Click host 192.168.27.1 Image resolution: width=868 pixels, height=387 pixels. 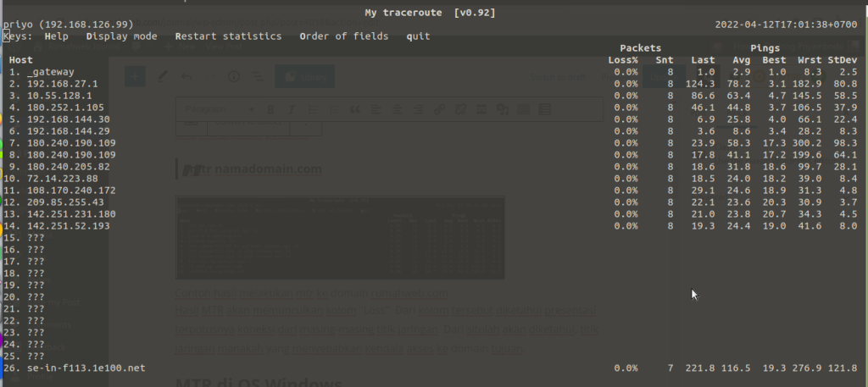63,84
